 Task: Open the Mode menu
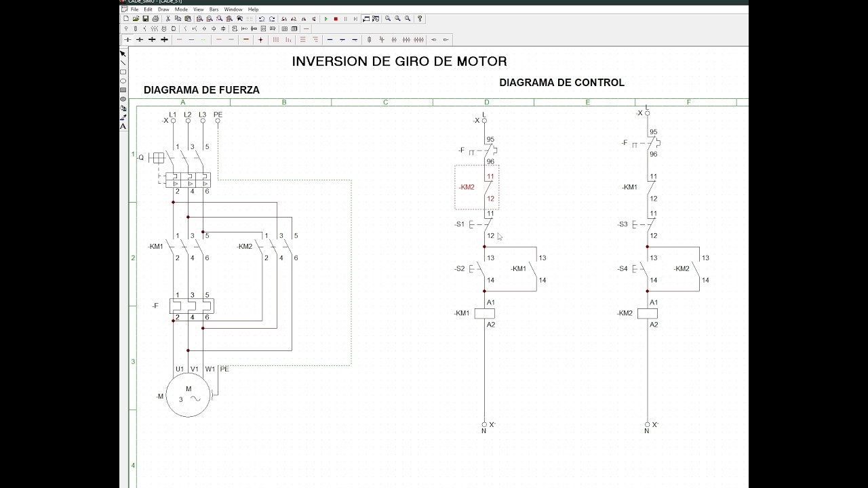(181, 9)
